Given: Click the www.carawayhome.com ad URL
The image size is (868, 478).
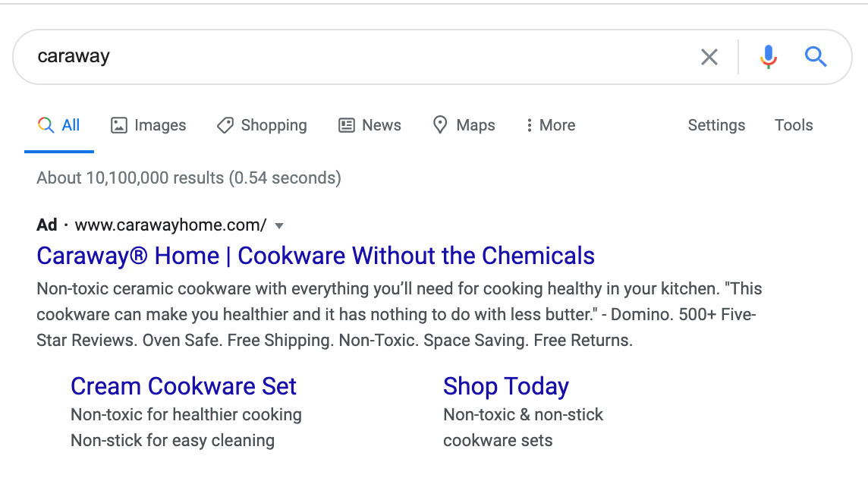Looking at the screenshot, I should pos(171,225).
